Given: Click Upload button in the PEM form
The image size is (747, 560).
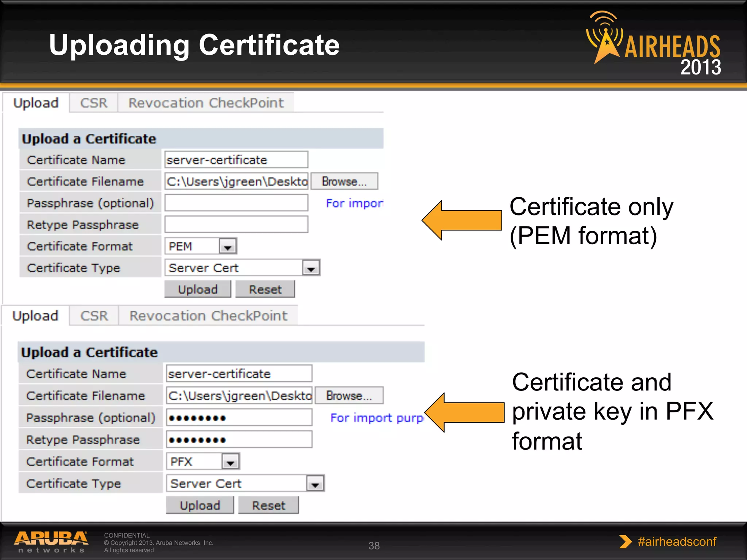Looking at the screenshot, I should pyautogui.click(x=198, y=289).
